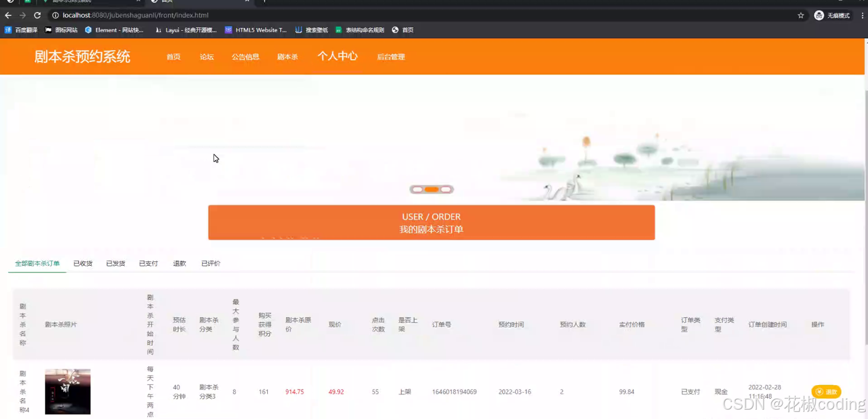Open the 表结构命名规则 bookmark
This screenshot has width=868, height=419.
coord(360,30)
